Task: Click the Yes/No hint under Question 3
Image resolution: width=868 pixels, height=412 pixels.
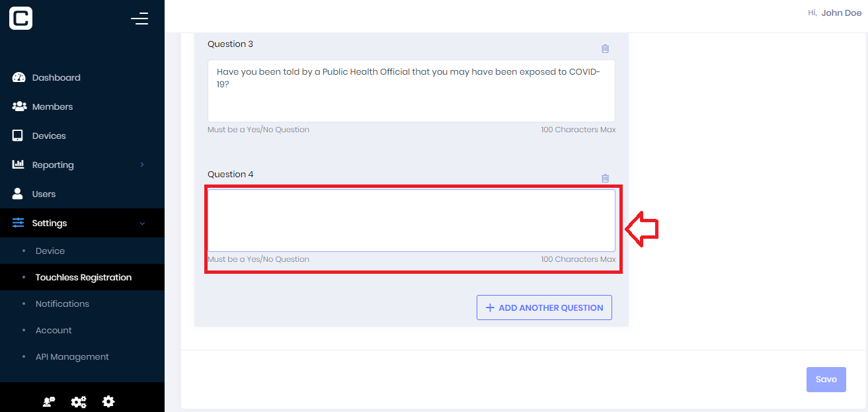Action: point(258,130)
